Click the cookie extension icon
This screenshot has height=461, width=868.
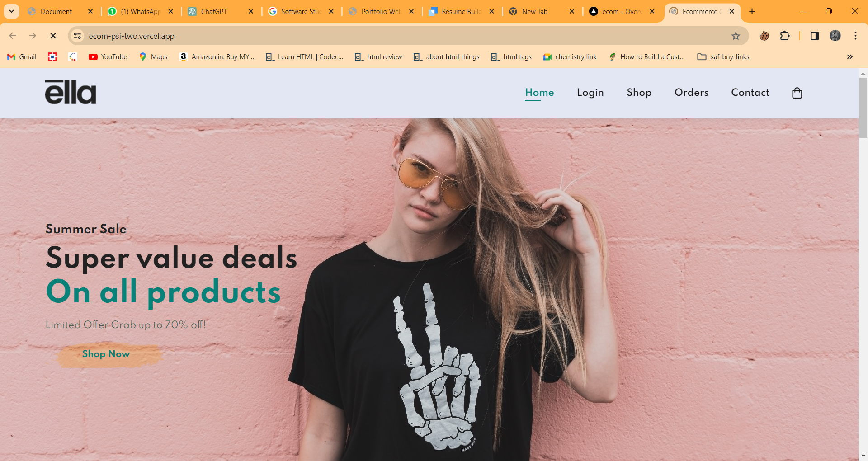tap(764, 36)
